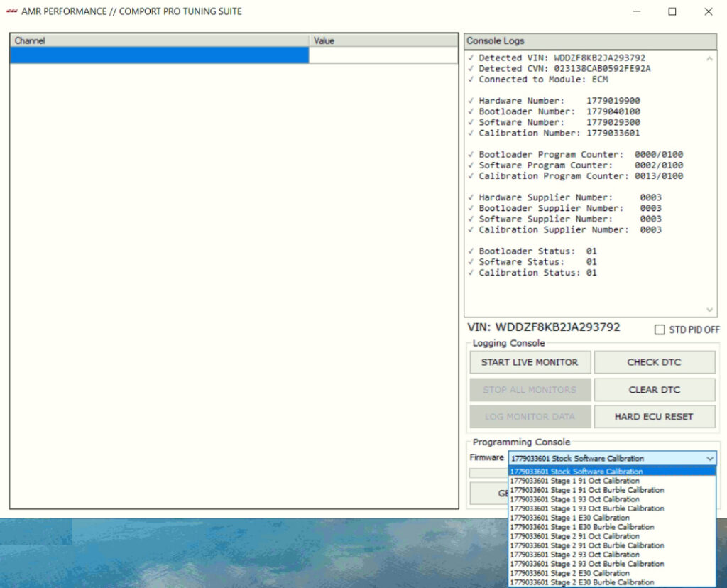
Task: Pick the Stock Software Calibration option
Action: point(576,472)
